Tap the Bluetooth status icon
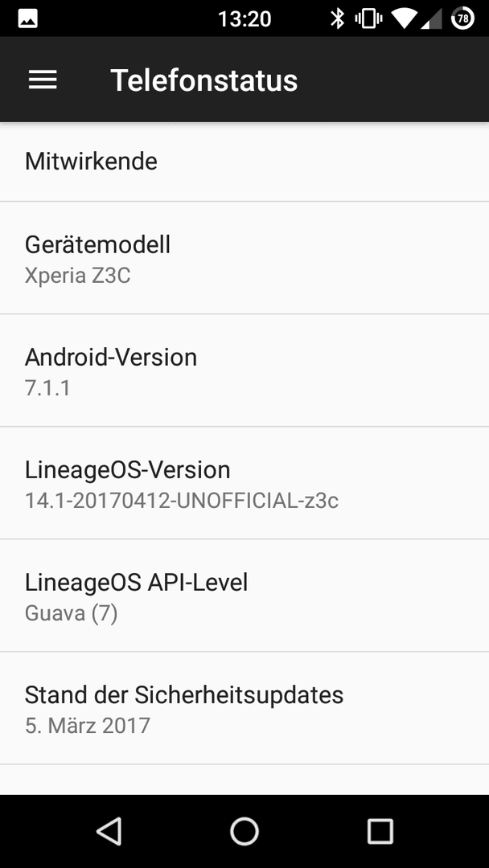489x868 pixels. (x=337, y=18)
